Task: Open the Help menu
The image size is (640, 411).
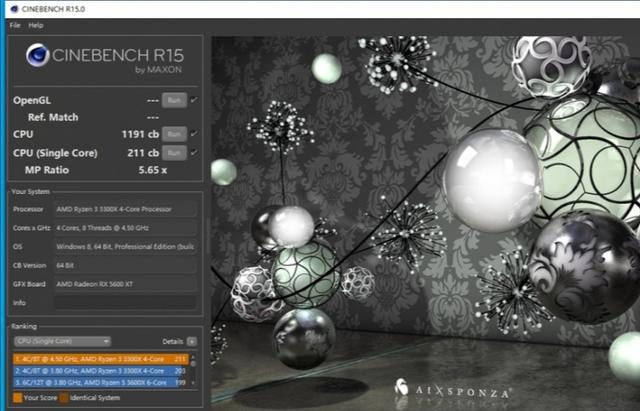Action: 36,24
